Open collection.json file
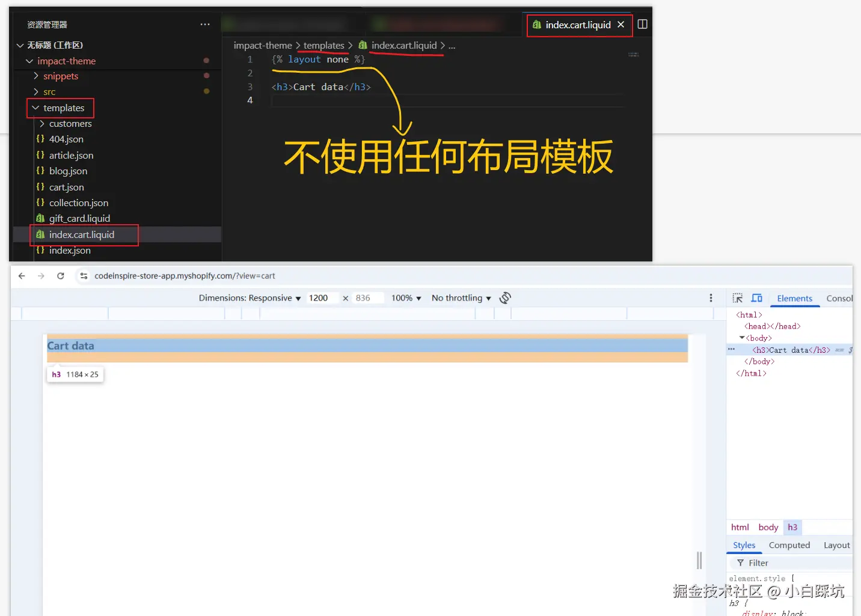 pos(79,203)
